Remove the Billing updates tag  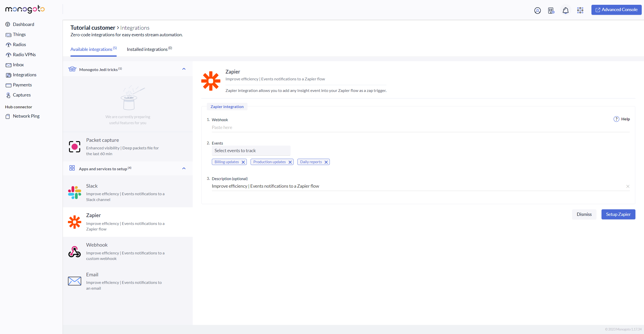point(243,162)
